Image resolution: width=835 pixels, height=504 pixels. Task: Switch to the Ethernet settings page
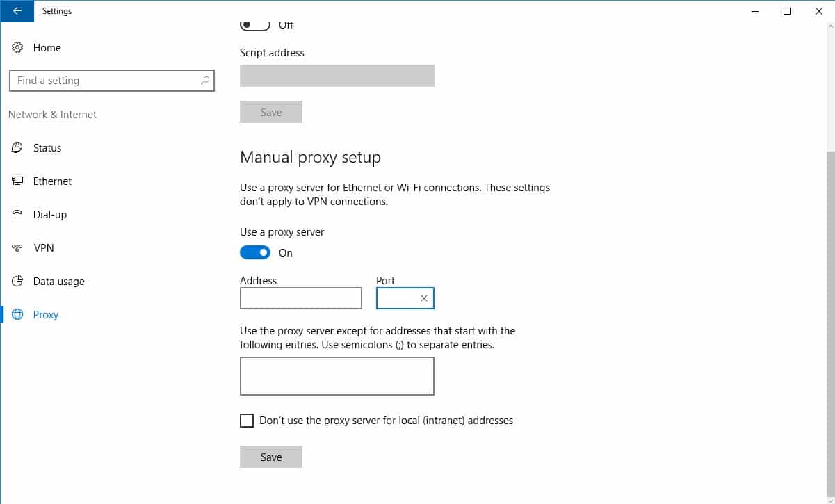point(52,181)
